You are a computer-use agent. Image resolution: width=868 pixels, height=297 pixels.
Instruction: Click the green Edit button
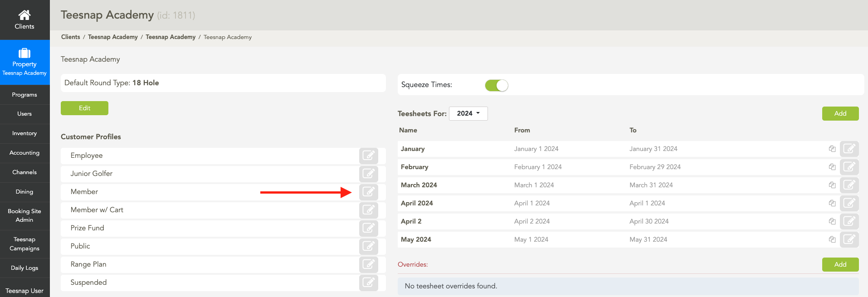coord(84,108)
